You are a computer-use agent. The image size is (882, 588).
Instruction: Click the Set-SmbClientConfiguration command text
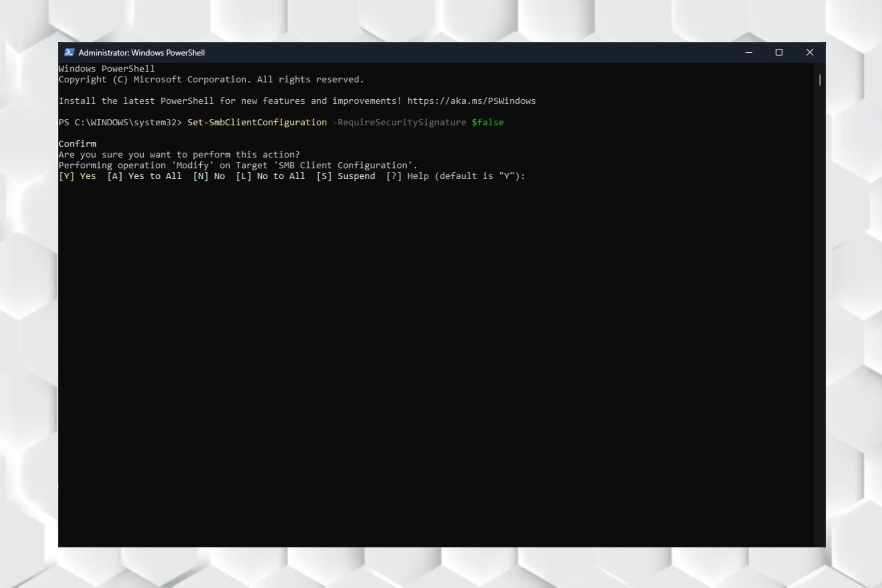(257, 123)
